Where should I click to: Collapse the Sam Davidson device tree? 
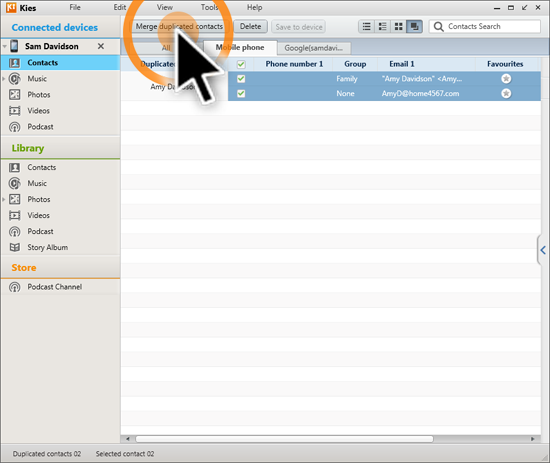(x=5, y=46)
